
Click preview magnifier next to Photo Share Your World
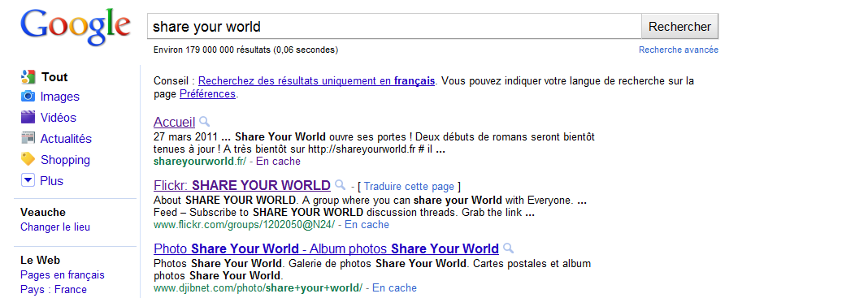(508, 248)
